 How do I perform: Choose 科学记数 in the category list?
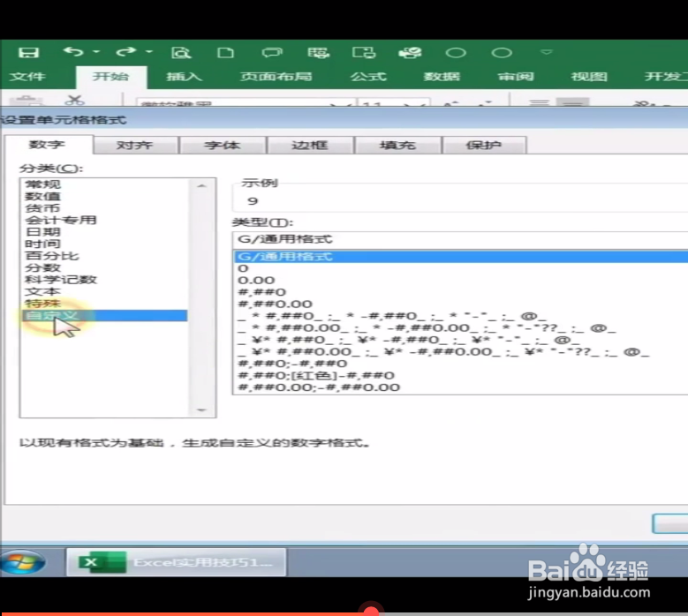click(61, 279)
